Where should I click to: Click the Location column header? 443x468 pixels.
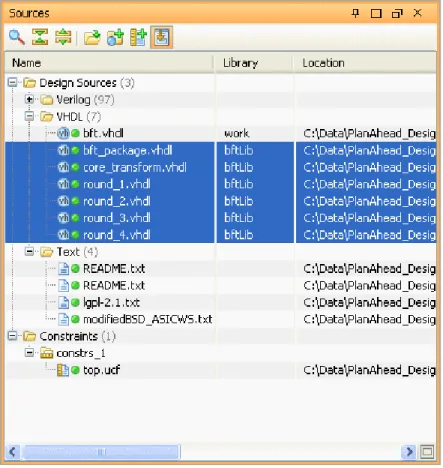coord(365,63)
